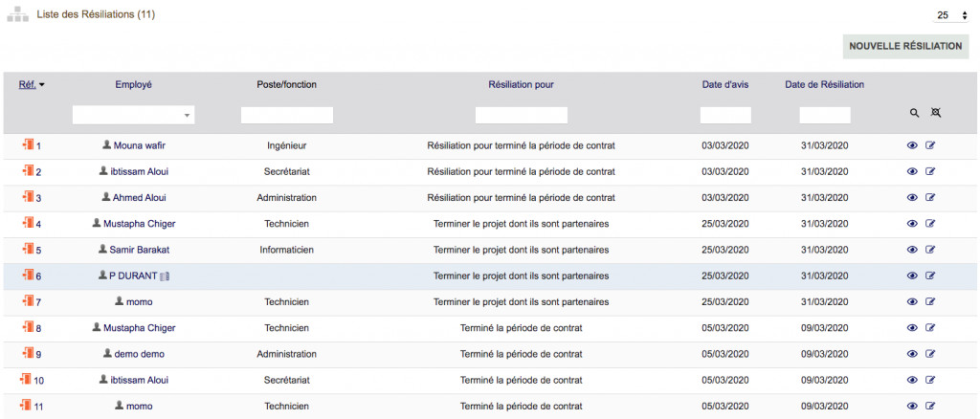
Task: Click the search magnifier icon in filter row
Action: (914, 113)
